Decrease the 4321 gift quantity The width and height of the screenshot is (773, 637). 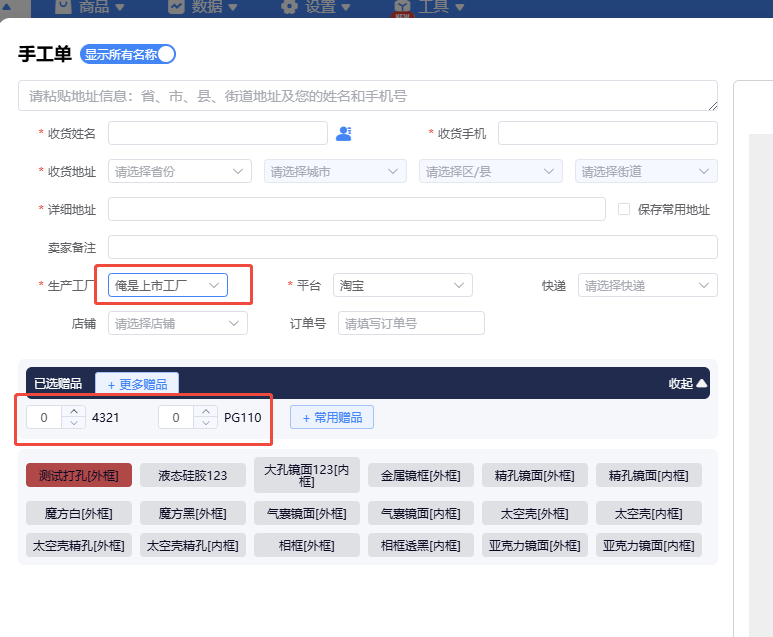click(x=74, y=423)
